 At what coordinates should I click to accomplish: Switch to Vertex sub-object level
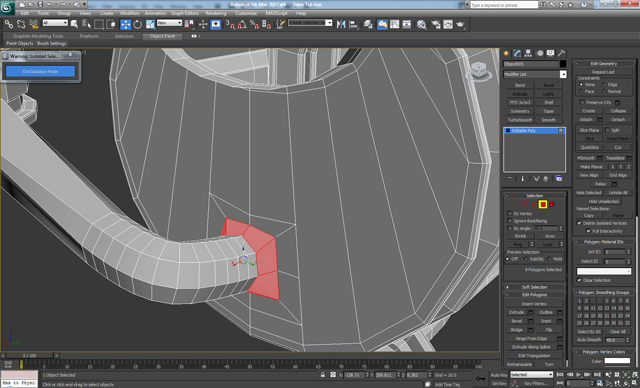pos(516,204)
